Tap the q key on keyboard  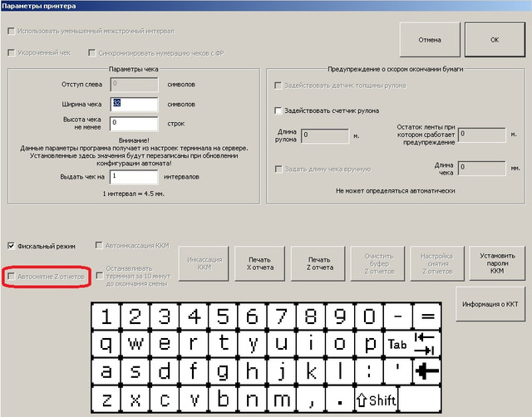pos(106,344)
